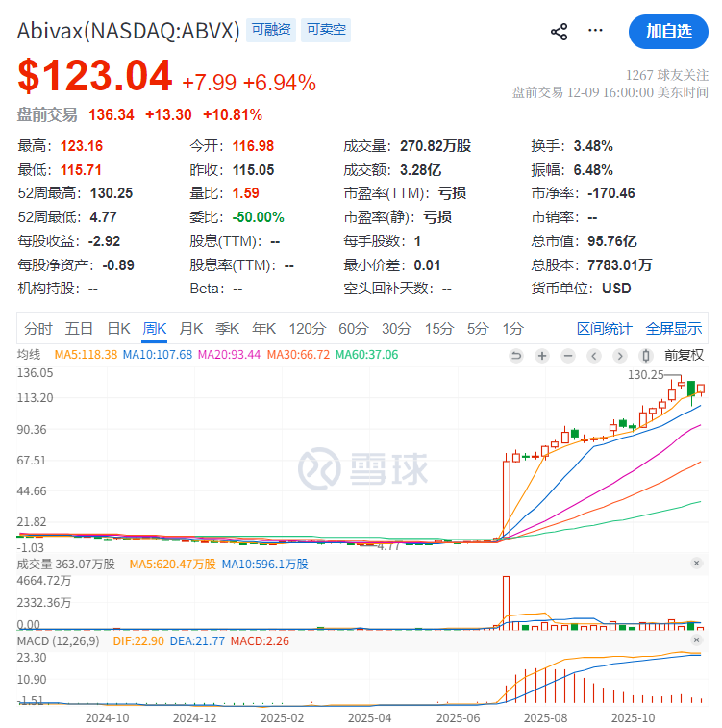Click the chart reset/undo arrow icon
Viewport: 722px width, 728px height.
[516, 355]
